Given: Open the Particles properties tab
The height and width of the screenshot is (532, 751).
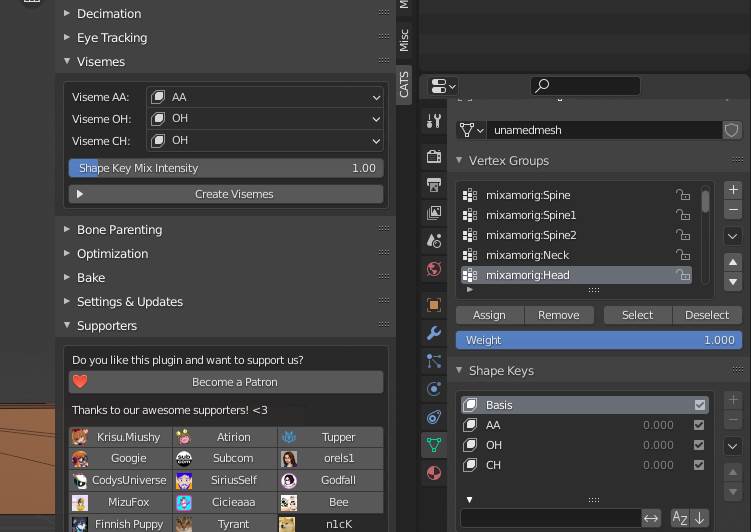Looking at the screenshot, I should (433, 361).
